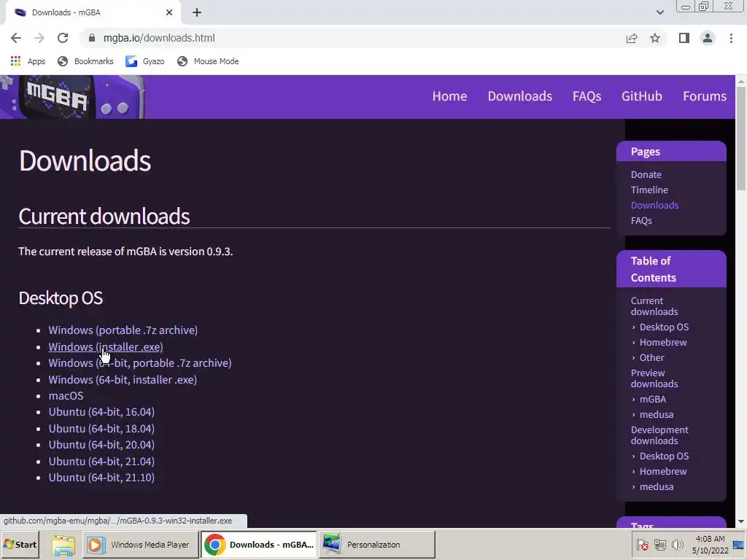Open the Chrome three-dot menu
The height and width of the screenshot is (560, 747).
[731, 38]
